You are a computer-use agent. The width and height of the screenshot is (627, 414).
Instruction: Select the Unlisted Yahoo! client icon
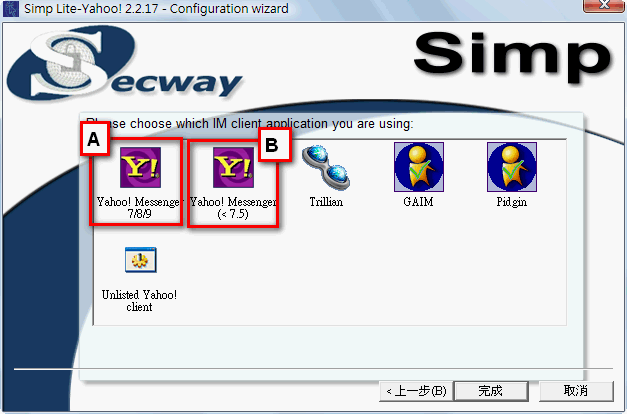point(140,260)
